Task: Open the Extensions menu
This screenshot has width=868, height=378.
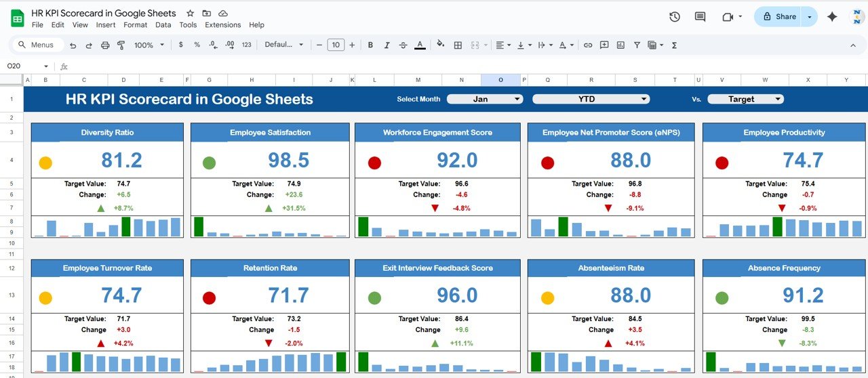Action: coord(222,25)
